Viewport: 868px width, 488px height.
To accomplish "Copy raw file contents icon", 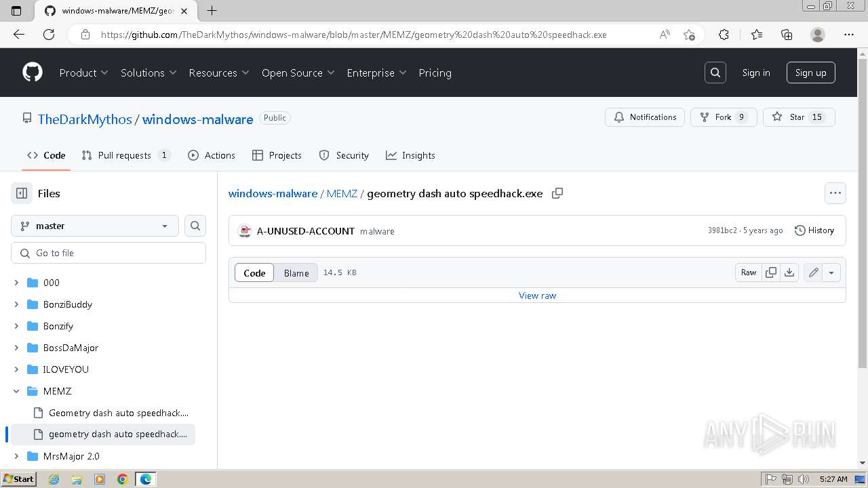I will [771, 272].
